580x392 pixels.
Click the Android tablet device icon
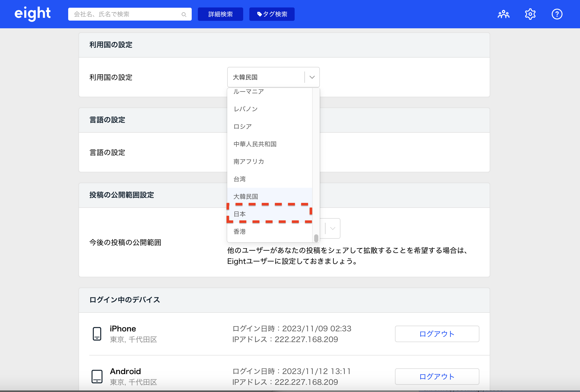click(x=97, y=376)
